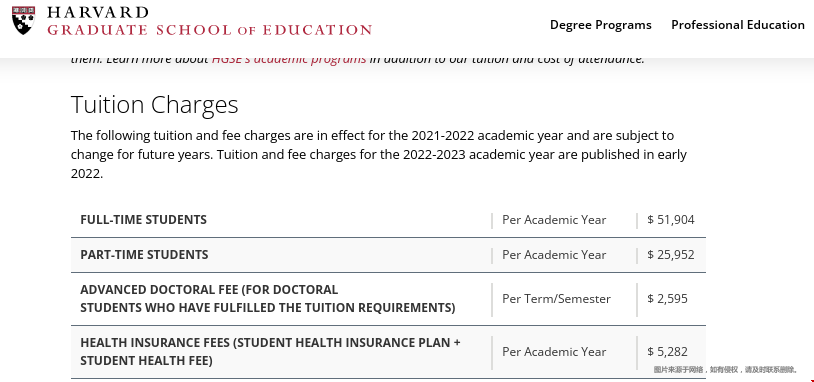
Task: Select the Tuition Charges heading
Action: click(x=155, y=104)
